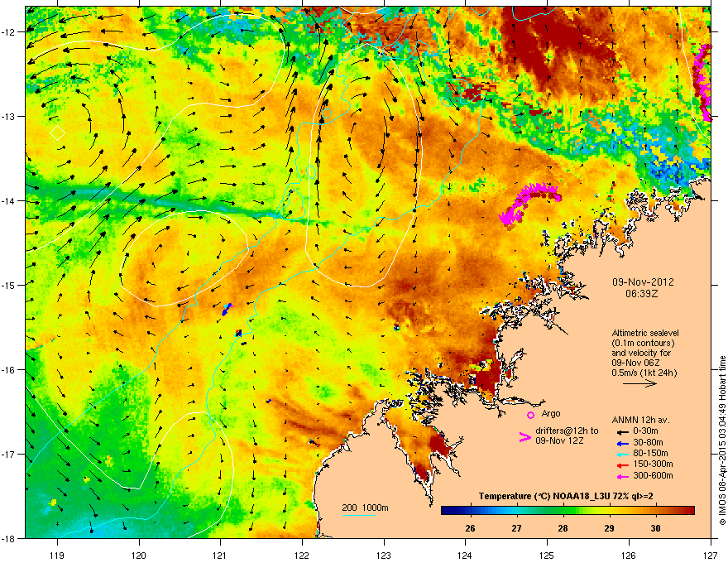Click the red 150-300m arrow in ANMN legend

623,465
